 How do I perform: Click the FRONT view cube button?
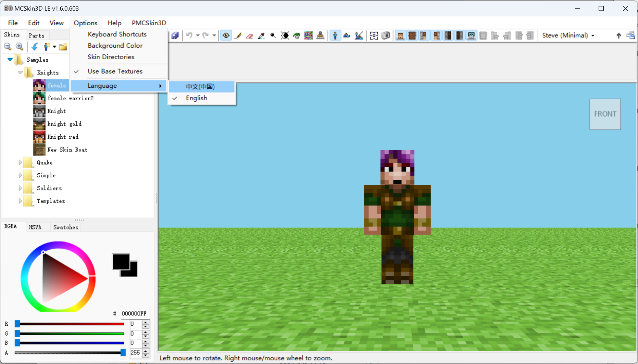pos(605,114)
